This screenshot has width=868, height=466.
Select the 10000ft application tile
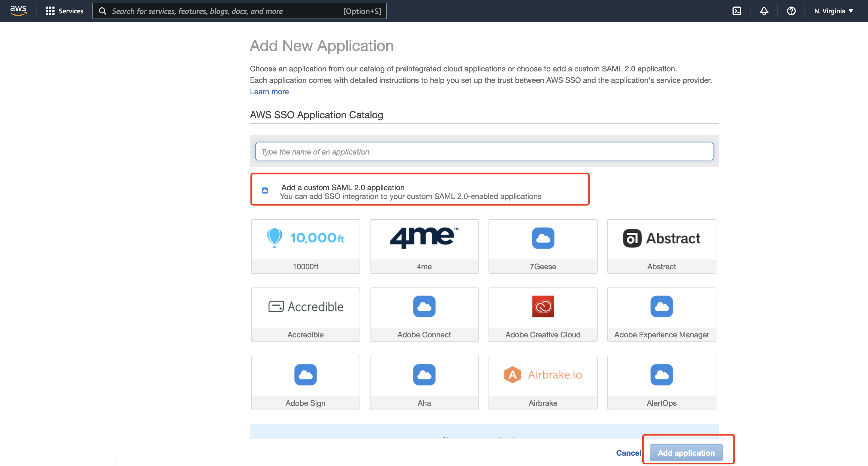[x=305, y=246]
